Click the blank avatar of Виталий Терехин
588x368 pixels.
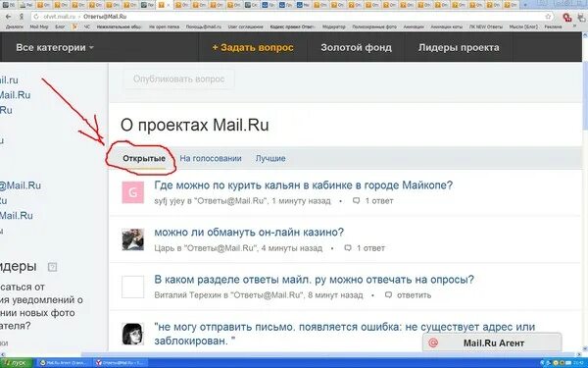132,287
